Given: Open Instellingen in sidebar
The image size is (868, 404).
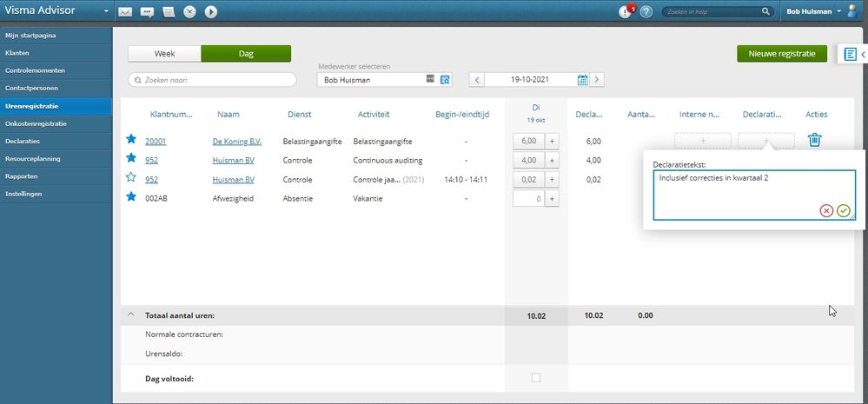Looking at the screenshot, I should (56, 194).
